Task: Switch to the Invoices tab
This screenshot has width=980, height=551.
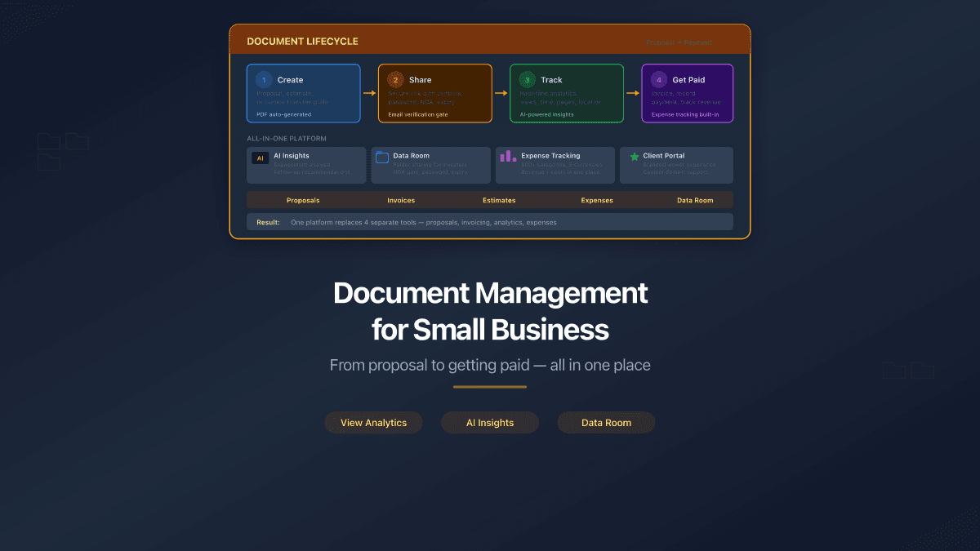Action: pos(401,200)
